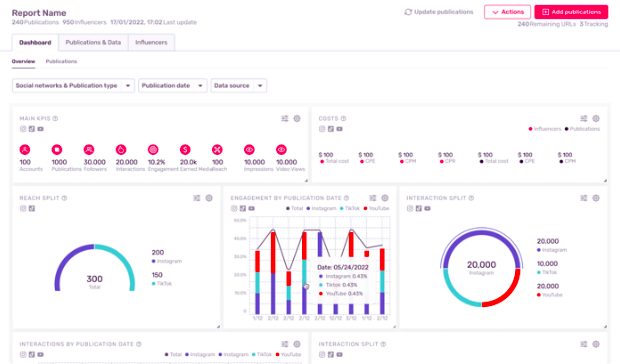Open the Actions button menu

(x=508, y=12)
